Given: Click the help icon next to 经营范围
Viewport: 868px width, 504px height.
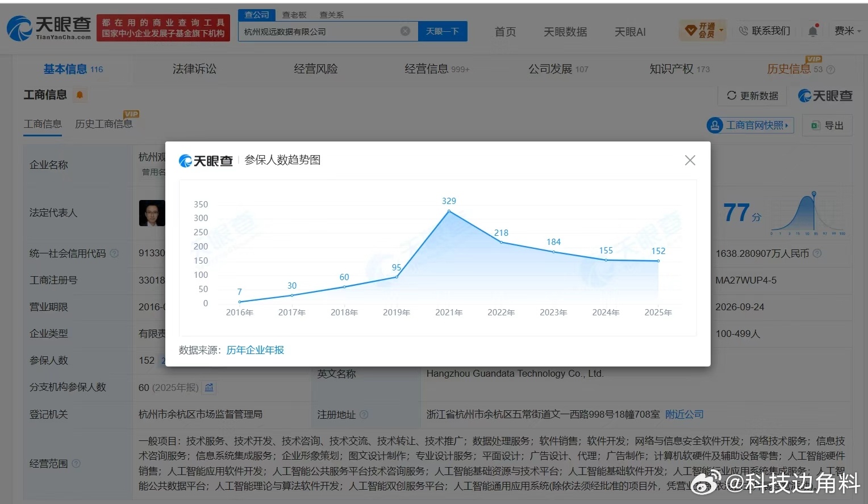Looking at the screenshot, I should [x=76, y=464].
